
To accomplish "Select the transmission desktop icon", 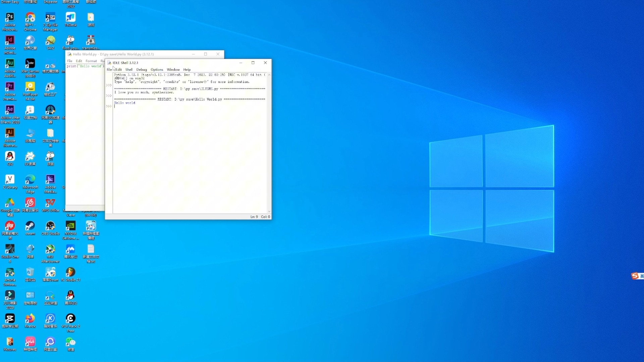I will click(x=91, y=43).
